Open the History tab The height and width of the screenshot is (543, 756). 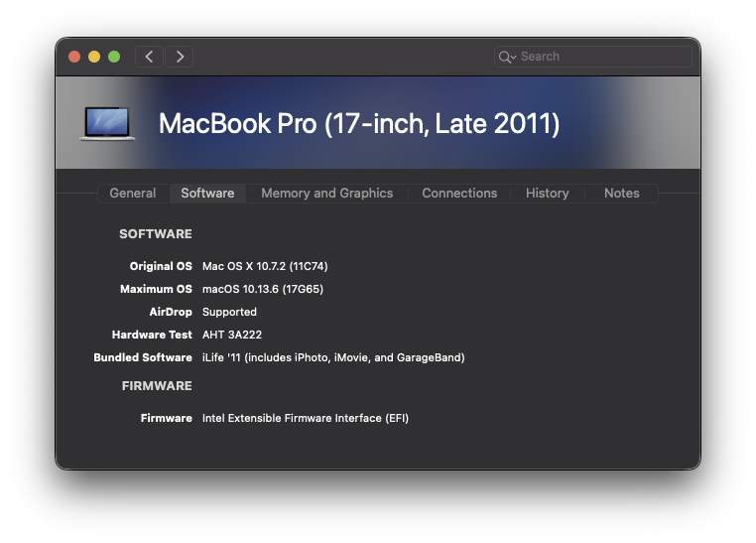point(548,194)
